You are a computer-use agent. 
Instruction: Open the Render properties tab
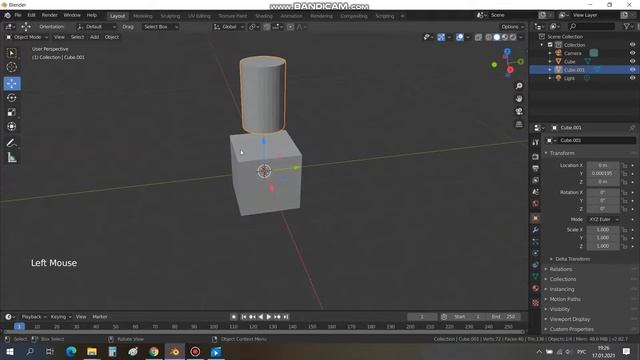click(x=536, y=156)
